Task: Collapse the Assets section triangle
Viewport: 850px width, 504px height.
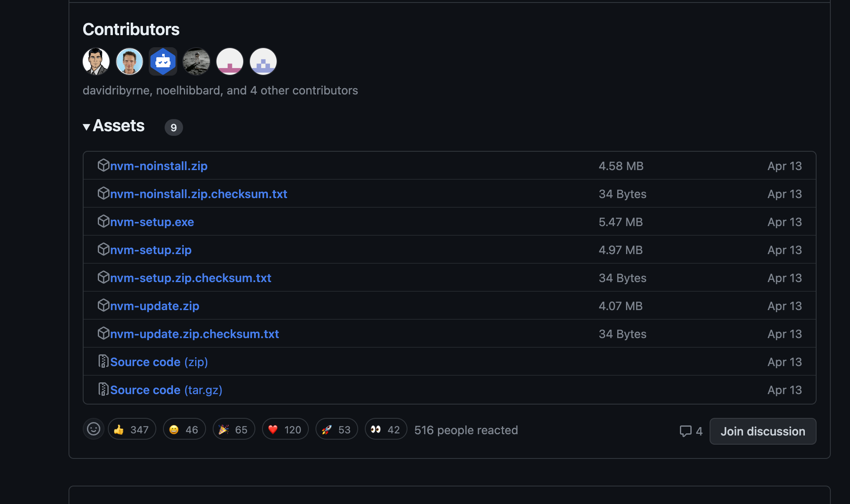Action: (87, 127)
